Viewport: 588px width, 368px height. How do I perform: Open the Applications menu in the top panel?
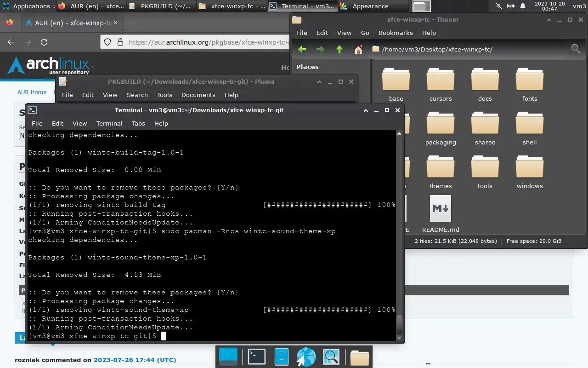pos(26,6)
